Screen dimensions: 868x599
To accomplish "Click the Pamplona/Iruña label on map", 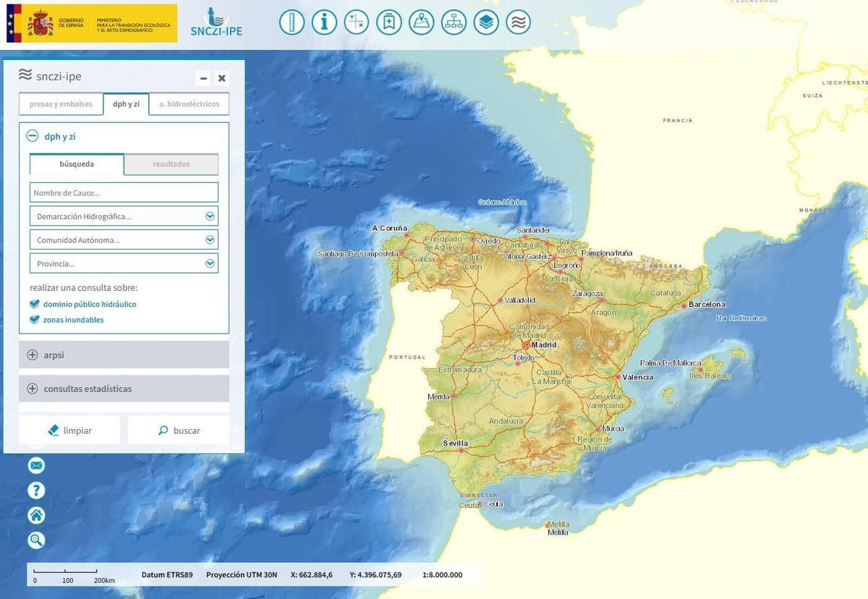I will pyautogui.click(x=607, y=253).
